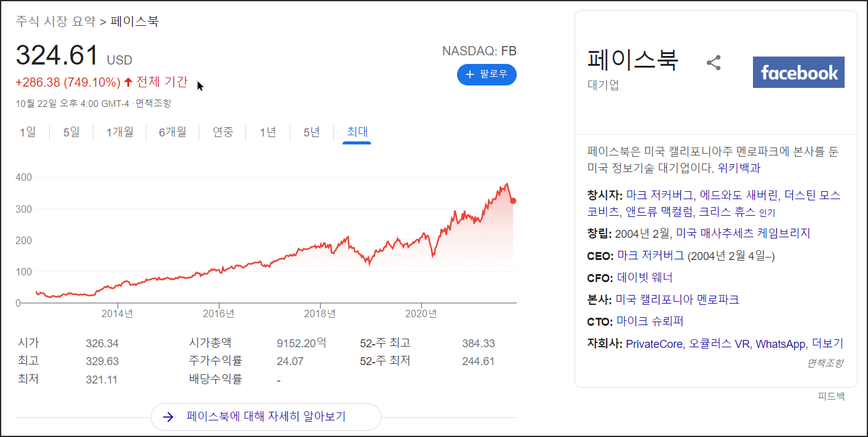The width and height of the screenshot is (868, 437).
Task: Open the 위키백과 link
Action: tap(739, 168)
